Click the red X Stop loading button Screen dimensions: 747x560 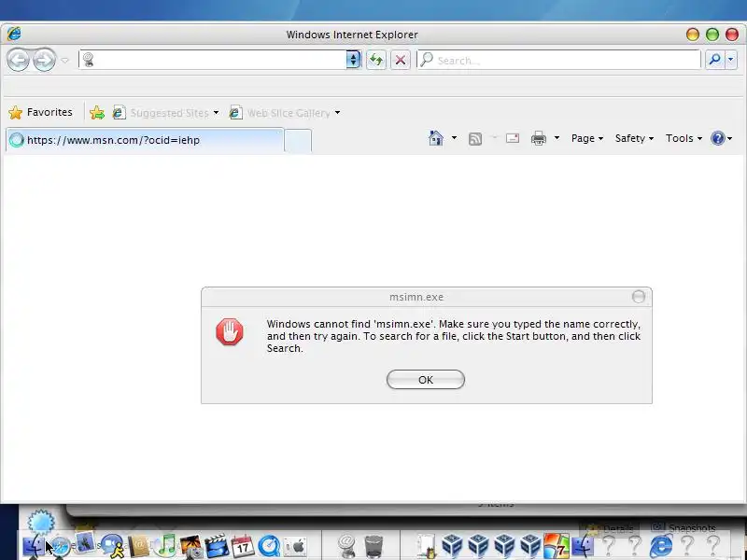[401, 60]
